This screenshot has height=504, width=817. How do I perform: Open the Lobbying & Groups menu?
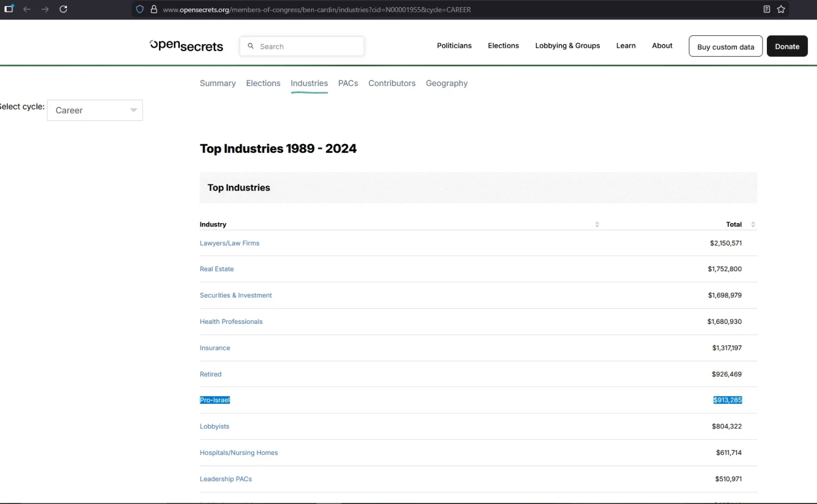(568, 46)
